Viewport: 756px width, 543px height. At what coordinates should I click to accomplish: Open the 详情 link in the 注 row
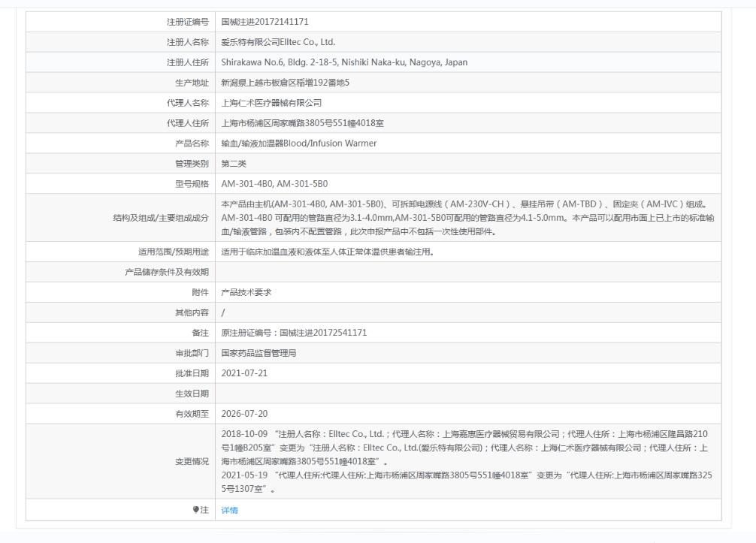tap(229, 510)
